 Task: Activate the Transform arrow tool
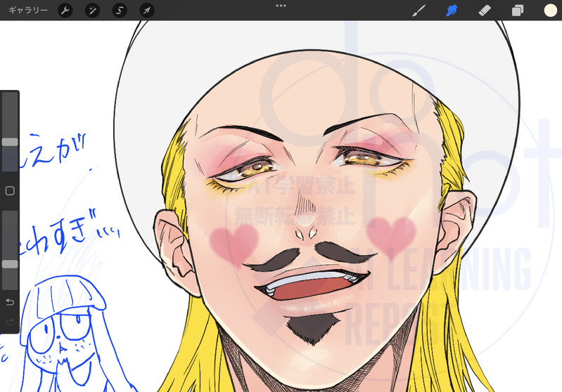pos(146,11)
